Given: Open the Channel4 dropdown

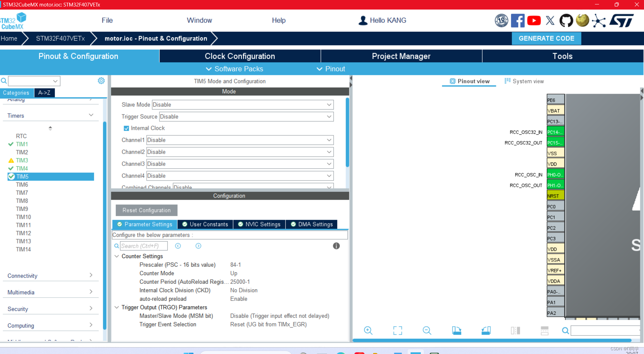Looking at the screenshot, I should 240,176.
